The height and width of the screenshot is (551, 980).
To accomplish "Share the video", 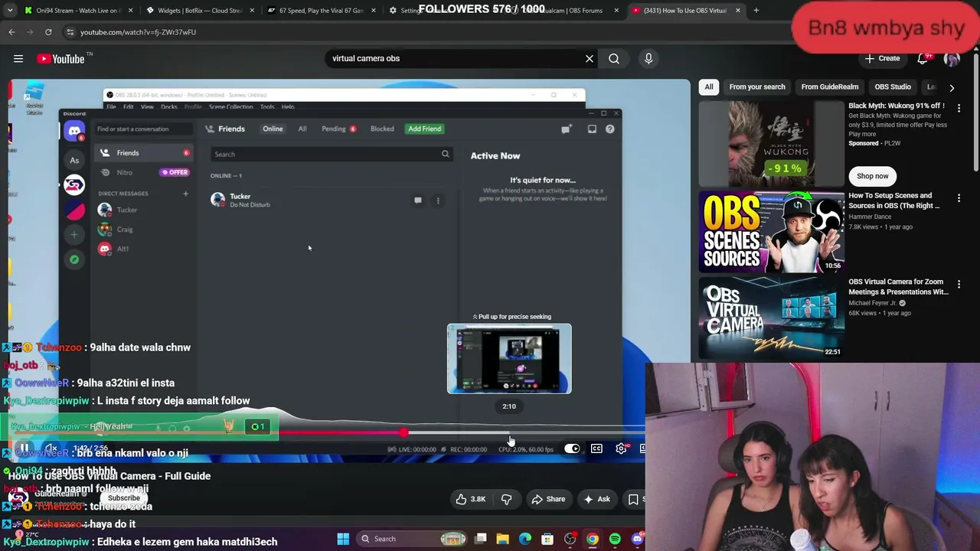I will pyautogui.click(x=547, y=499).
